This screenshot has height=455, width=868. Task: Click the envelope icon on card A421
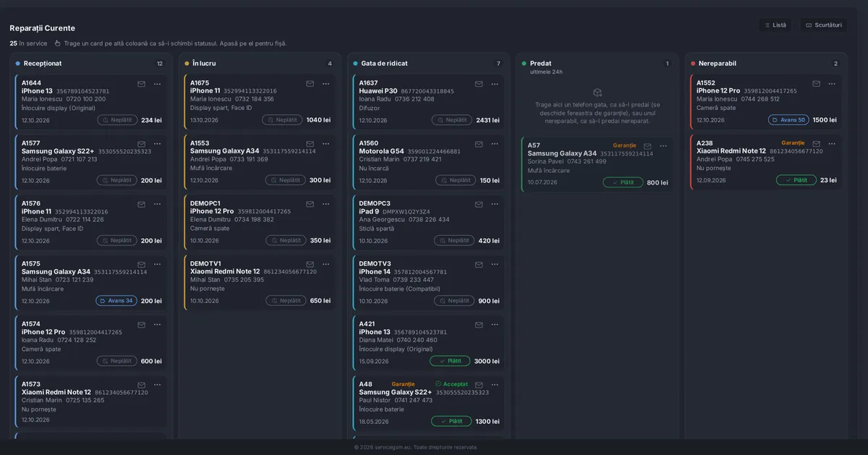(x=479, y=325)
